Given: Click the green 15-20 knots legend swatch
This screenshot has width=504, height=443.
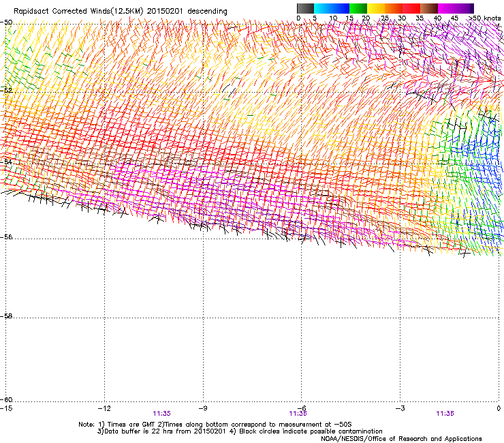Looking at the screenshot, I should pyautogui.click(x=358, y=8).
